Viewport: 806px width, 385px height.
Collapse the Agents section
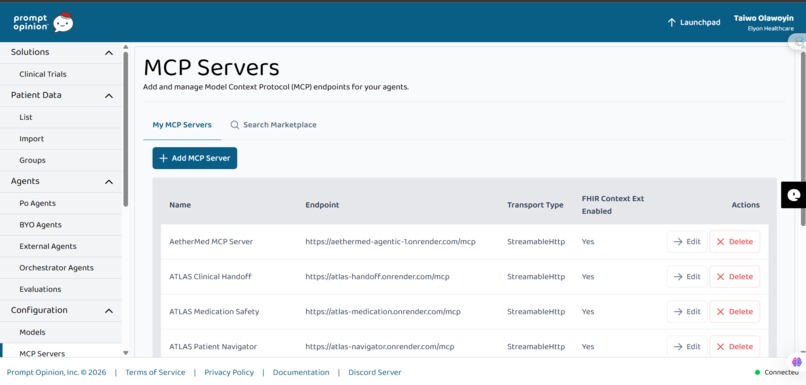(x=108, y=181)
